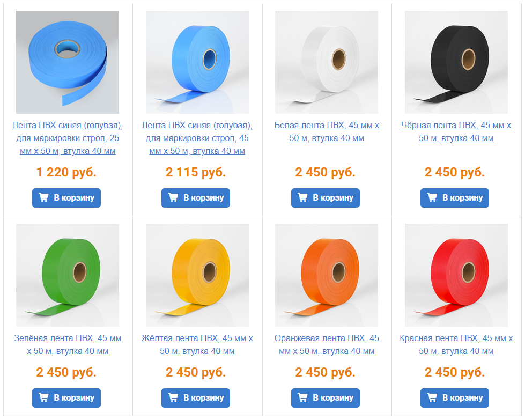The image size is (525, 420).
Task: Open the Белая лента ПВХ product link
Action: pos(327,131)
